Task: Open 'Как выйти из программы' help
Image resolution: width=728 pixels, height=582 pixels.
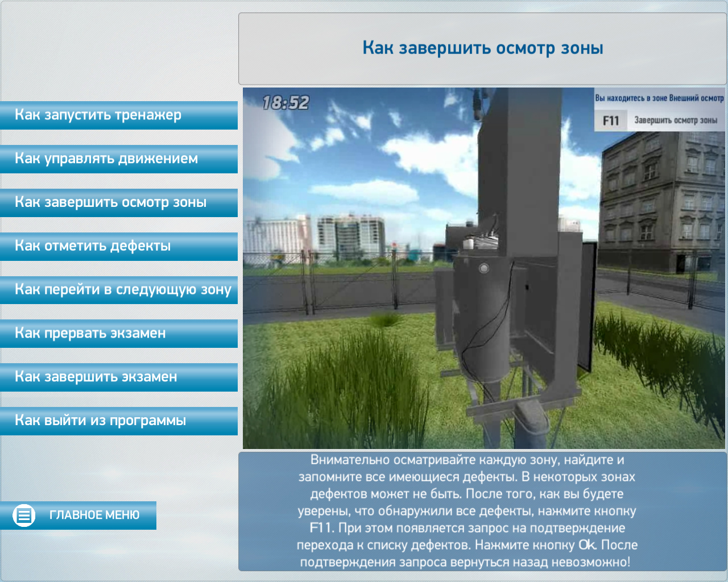Action: point(118,421)
